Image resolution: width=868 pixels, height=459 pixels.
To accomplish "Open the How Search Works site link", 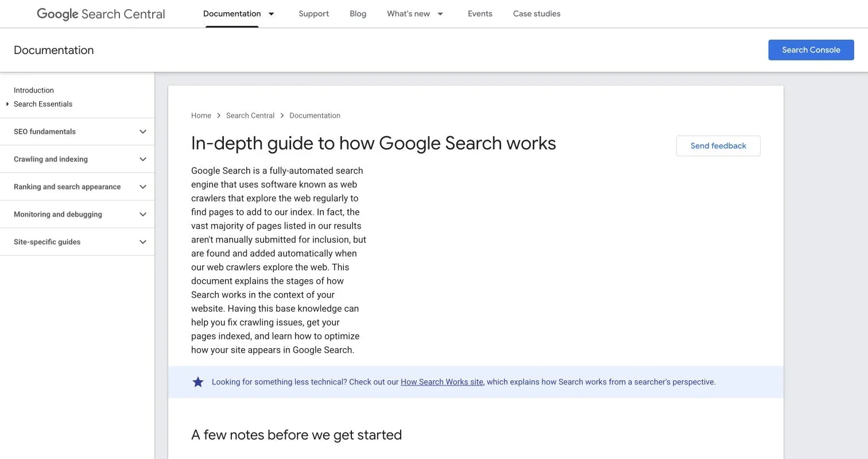I will click(x=442, y=382).
